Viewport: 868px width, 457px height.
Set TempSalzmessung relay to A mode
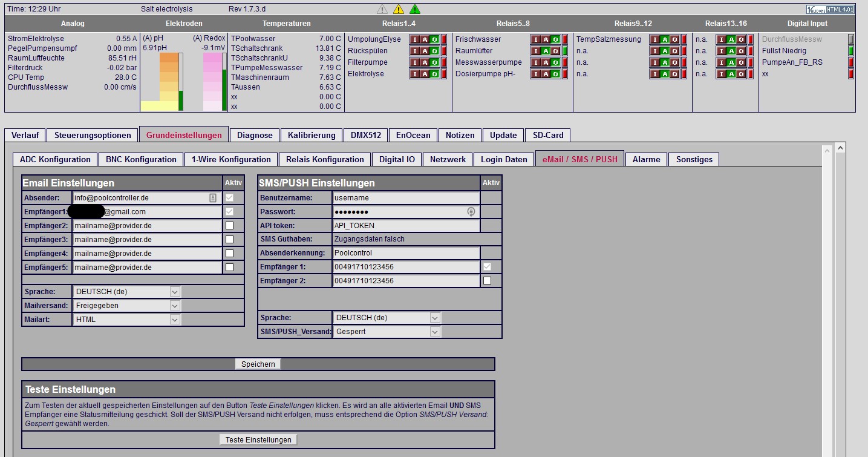click(x=665, y=39)
